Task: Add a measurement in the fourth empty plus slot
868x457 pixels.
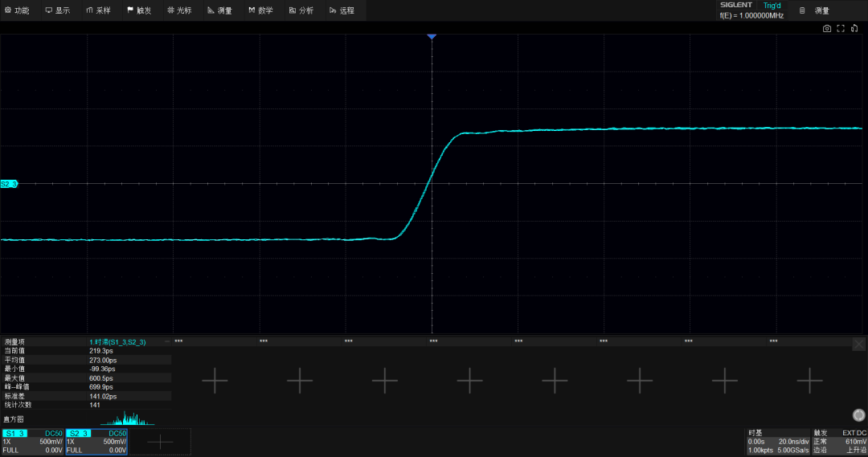Action: (x=469, y=381)
